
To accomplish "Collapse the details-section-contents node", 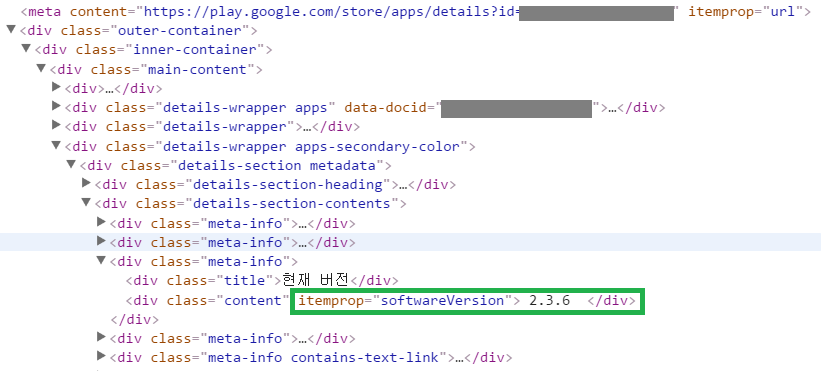I will tap(86, 203).
